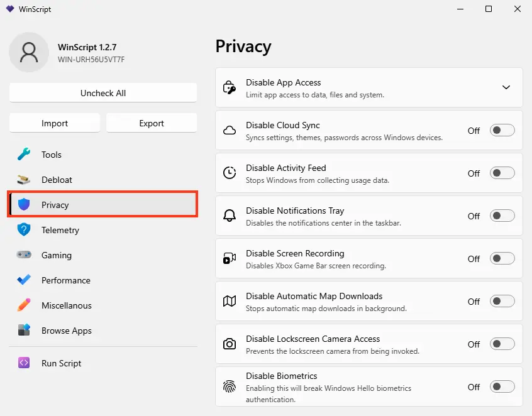The width and height of the screenshot is (532, 416).
Task: Select Privacy in the sidebar
Action: click(x=103, y=204)
